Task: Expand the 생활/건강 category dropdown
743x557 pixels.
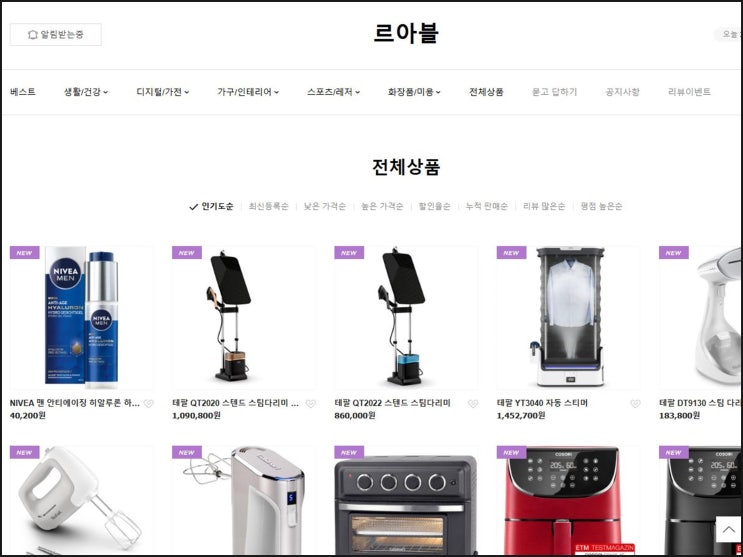Action: (x=86, y=92)
